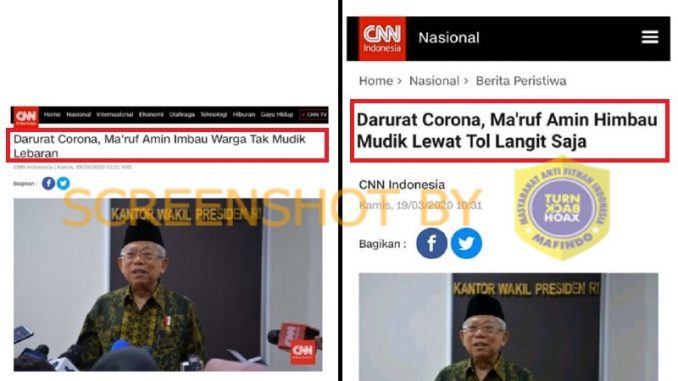Click headline about Tol Langit
The width and height of the screenshot is (678, 381).
(507, 131)
